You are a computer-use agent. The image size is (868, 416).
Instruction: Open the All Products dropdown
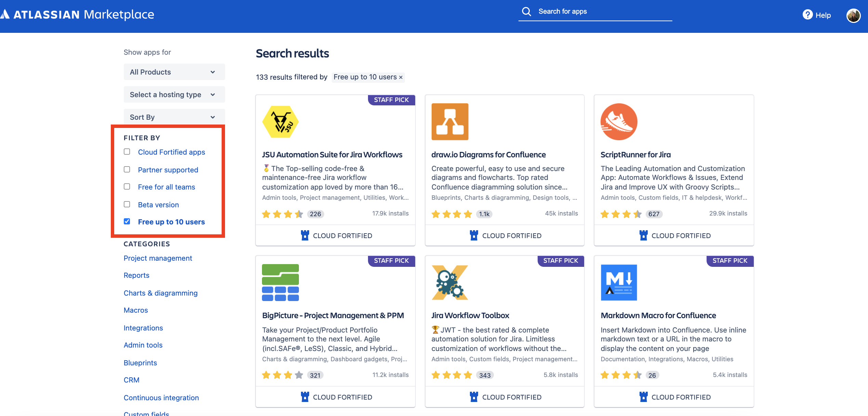[174, 72]
